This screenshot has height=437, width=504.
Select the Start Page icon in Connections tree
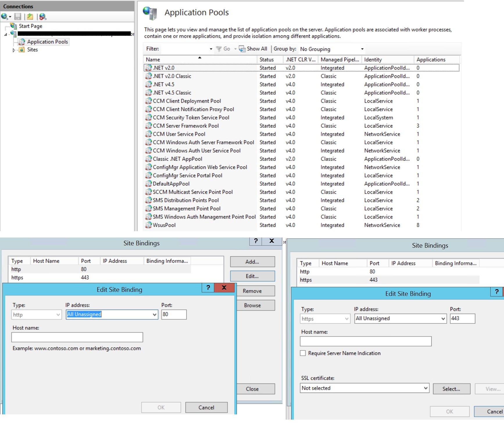pyautogui.click(x=13, y=26)
